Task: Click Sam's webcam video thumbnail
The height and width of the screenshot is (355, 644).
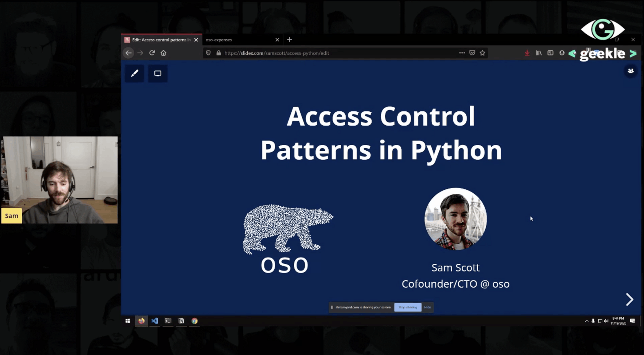Action: pos(59,180)
